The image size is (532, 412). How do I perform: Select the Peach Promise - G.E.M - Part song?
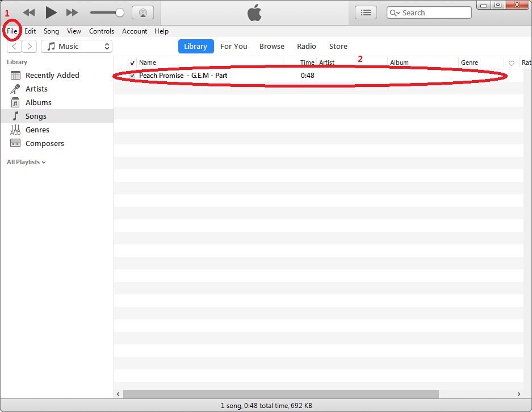point(183,76)
